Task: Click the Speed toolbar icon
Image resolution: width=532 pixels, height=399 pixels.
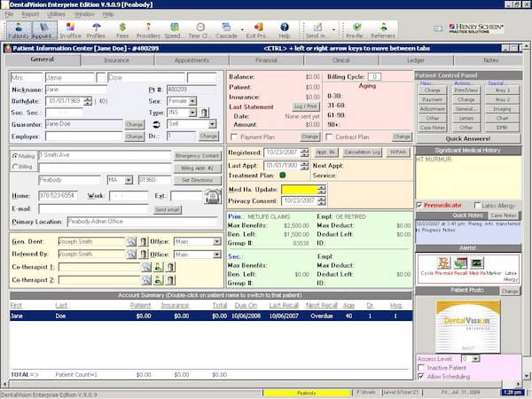Action: tap(174, 30)
